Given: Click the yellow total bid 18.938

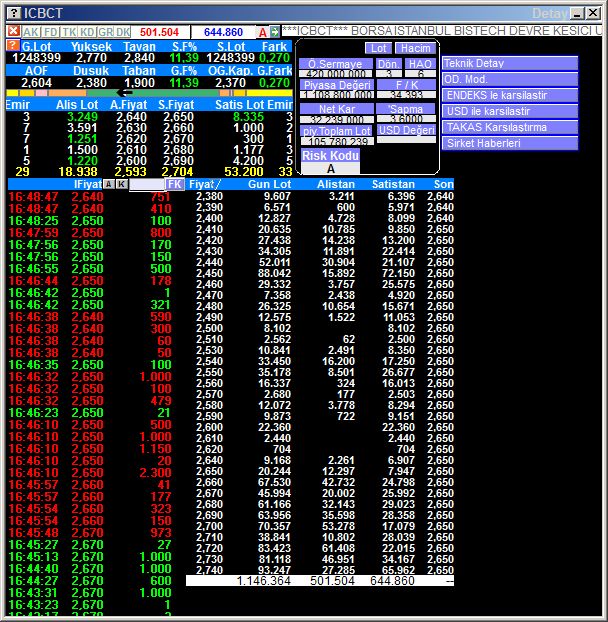Looking at the screenshot, I should [78, 172].
